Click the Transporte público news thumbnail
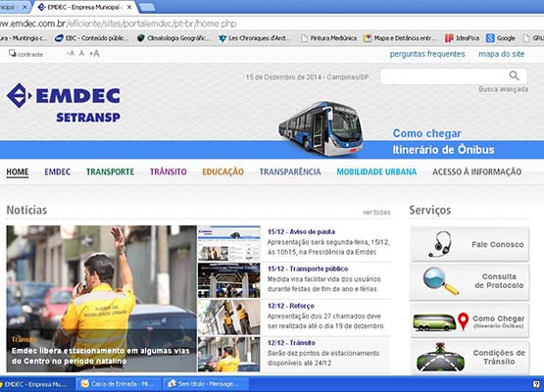The image size is (544, 392). [x=229, y=280]
